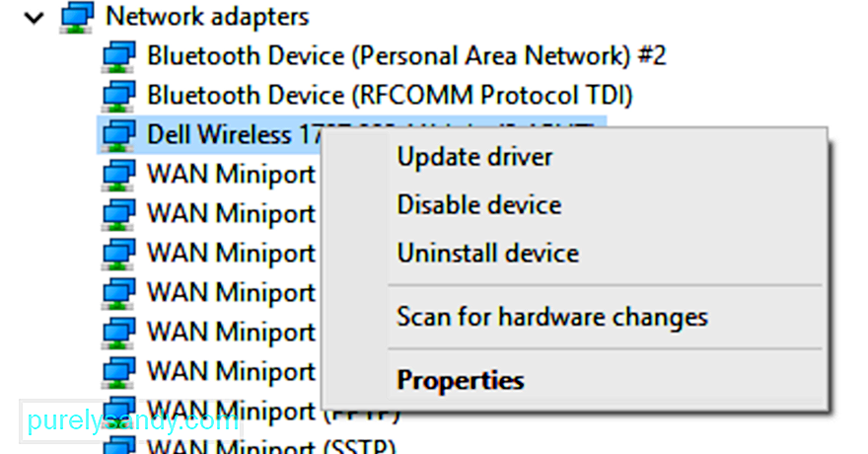The height and width of the screenshot is (454, 868).
Task: Choose Scan for hardware changes
Action: coord(552,317)
